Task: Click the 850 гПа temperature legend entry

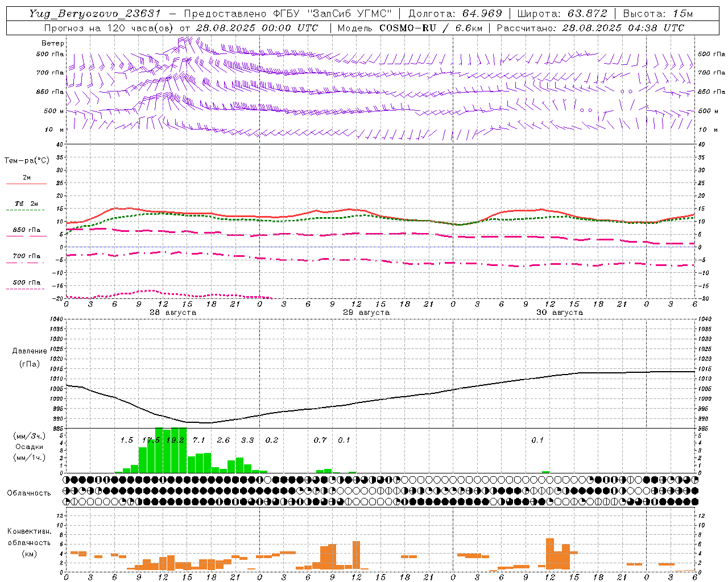Action: click(26, 230)
